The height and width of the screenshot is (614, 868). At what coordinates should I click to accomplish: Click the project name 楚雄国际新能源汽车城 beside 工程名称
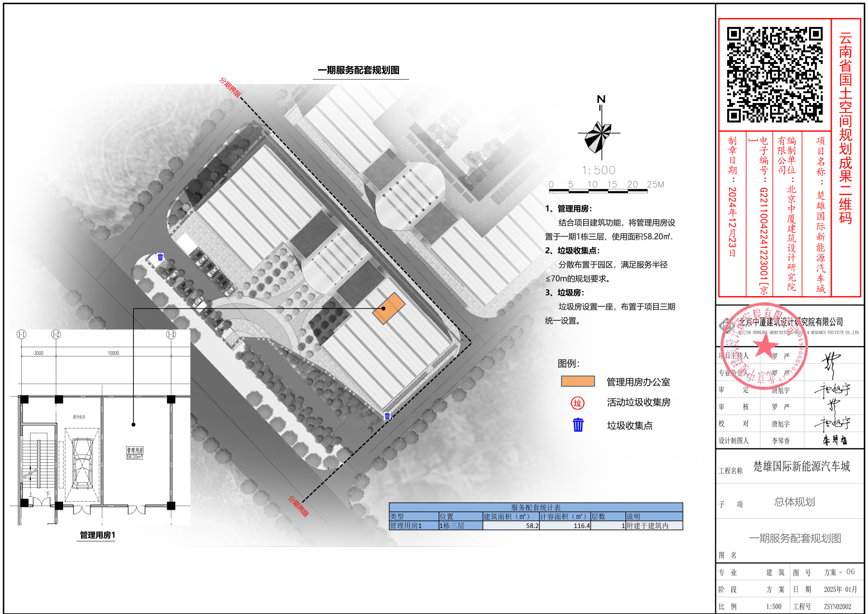[802, 466]
